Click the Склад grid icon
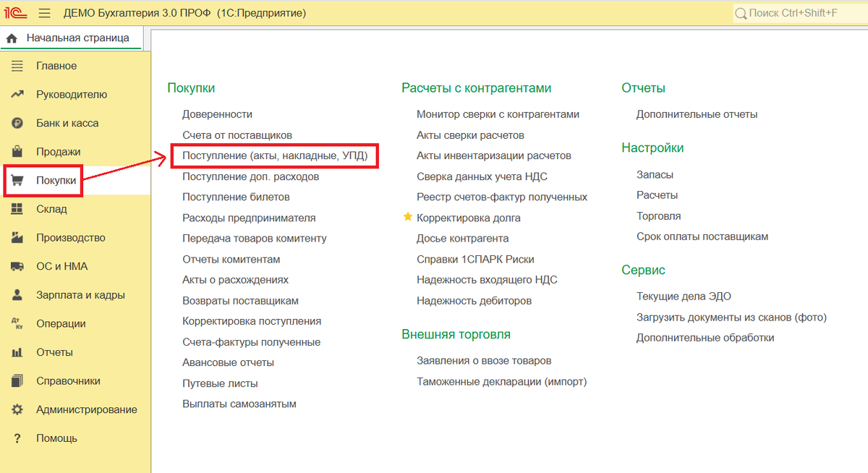868x473 pixels. 17,209
